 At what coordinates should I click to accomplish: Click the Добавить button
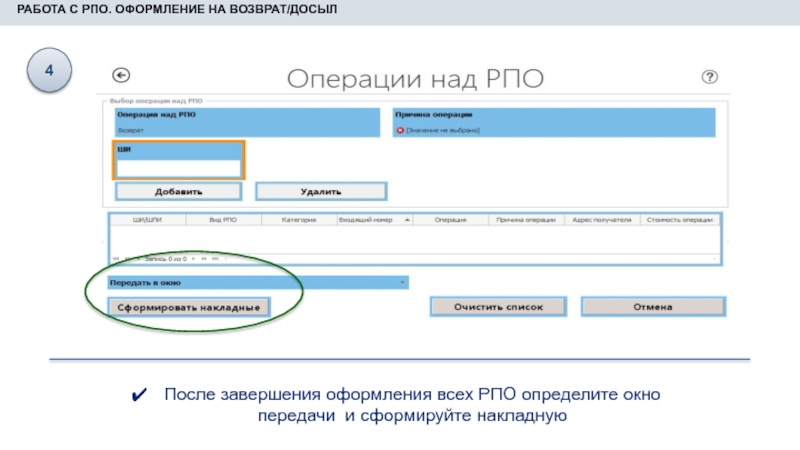[x=179, y=192]
